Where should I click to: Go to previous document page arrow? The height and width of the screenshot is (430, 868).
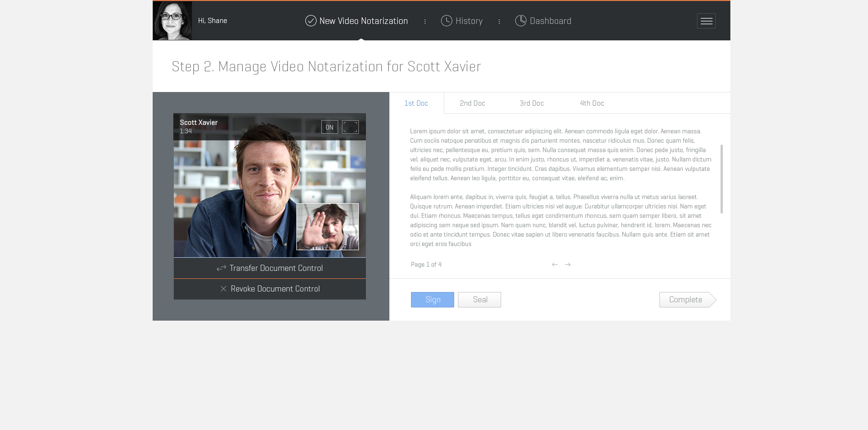coord(555,265)
